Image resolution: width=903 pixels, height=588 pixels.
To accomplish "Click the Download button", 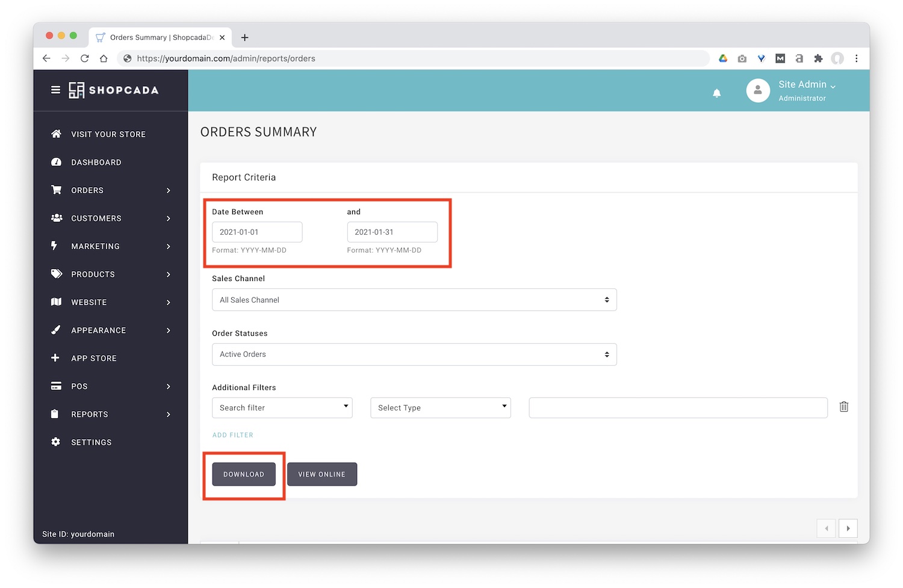I will click(x=244, y=474).
